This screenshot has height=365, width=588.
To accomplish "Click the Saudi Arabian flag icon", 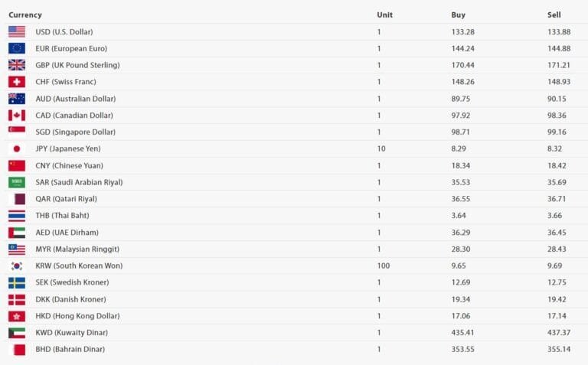I will (17, 182).
